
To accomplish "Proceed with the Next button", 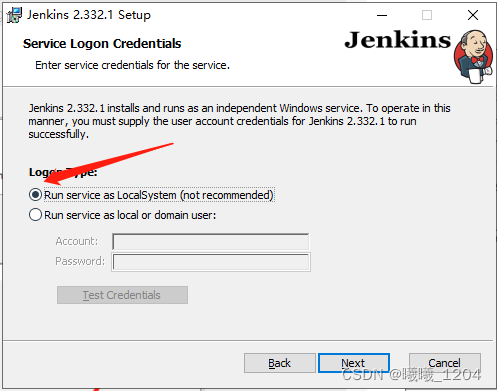I will 354,363.
